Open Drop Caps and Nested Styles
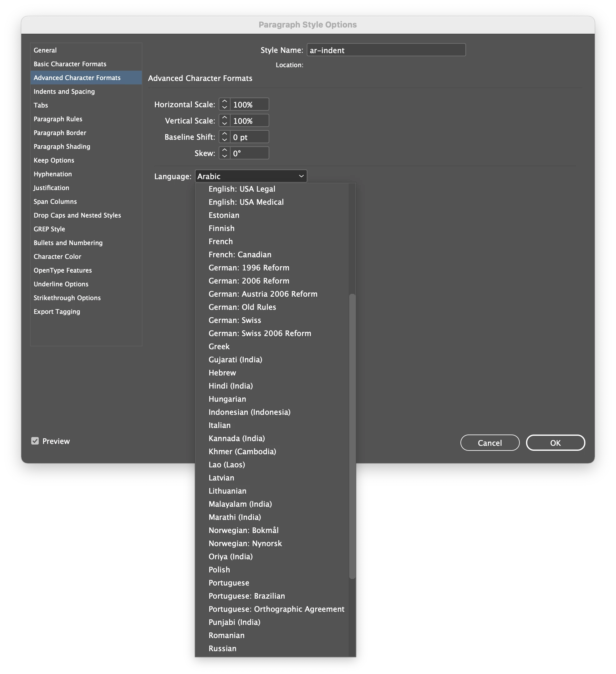This screenshot has width=616, height=674. tap(77, 215)
